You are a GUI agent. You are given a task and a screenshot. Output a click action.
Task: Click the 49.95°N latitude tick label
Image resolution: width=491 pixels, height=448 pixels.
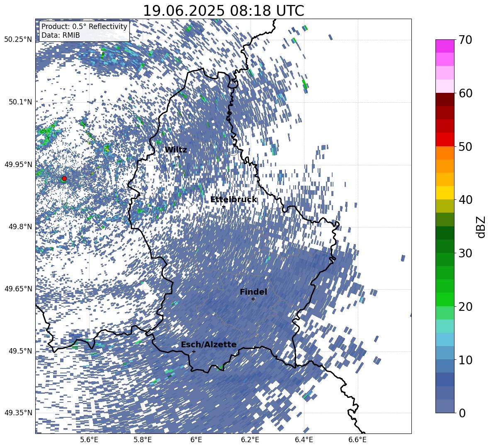pyautogui.click(x=18, y=164)
